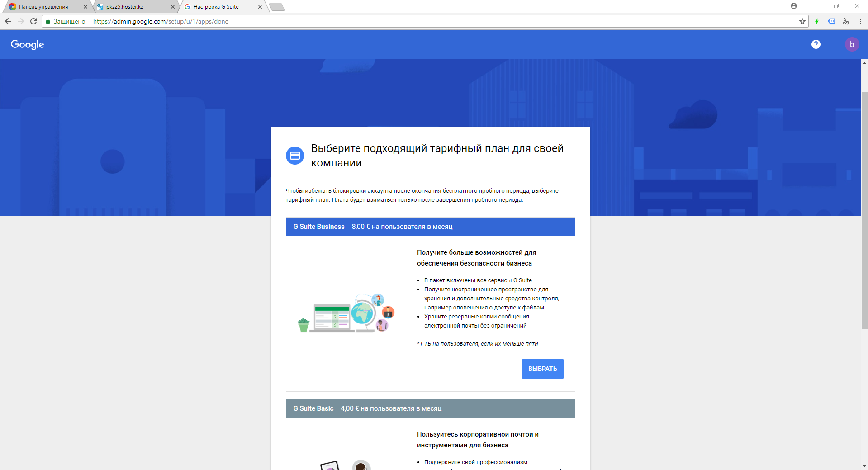This screenshot has height=470, width=868.
Task: Close the 'Панель управления' tab
Action: click(x=85, y=7)
